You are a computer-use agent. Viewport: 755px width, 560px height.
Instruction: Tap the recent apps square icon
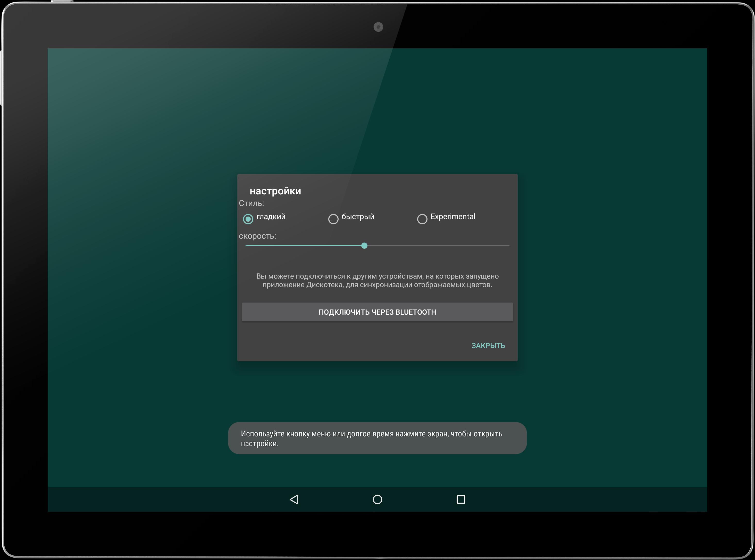461,499
